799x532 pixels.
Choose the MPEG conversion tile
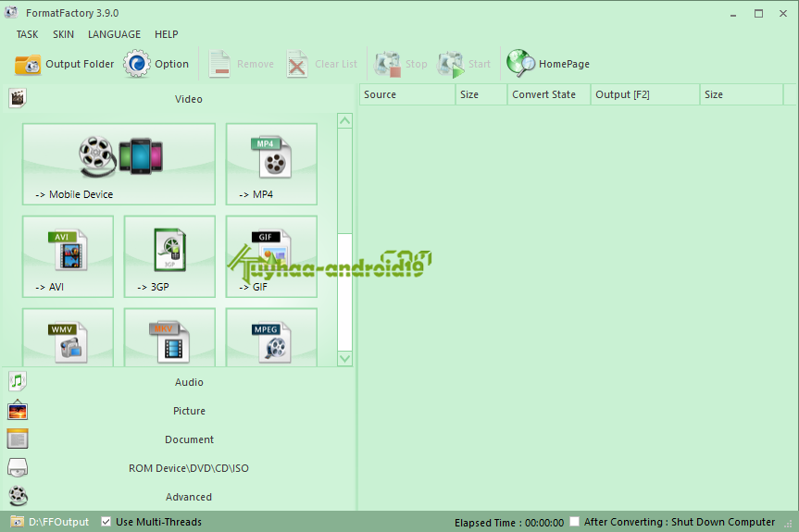271,337
